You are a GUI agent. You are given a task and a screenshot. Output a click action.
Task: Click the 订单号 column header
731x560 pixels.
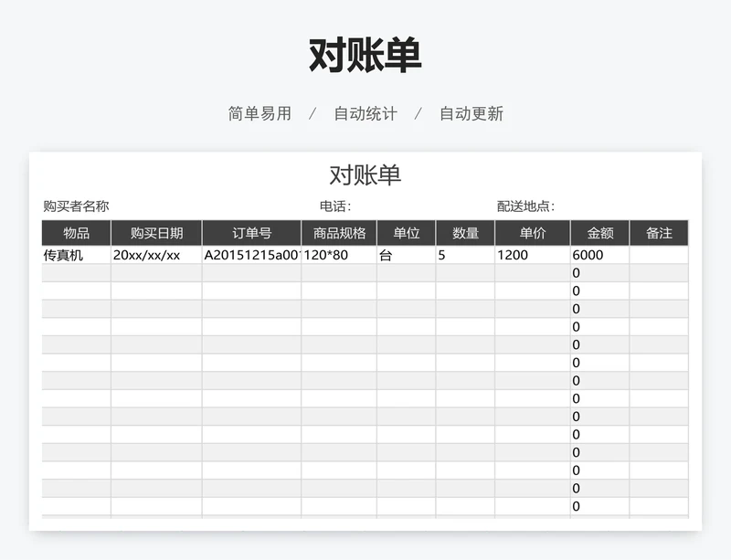pos(252,233)
